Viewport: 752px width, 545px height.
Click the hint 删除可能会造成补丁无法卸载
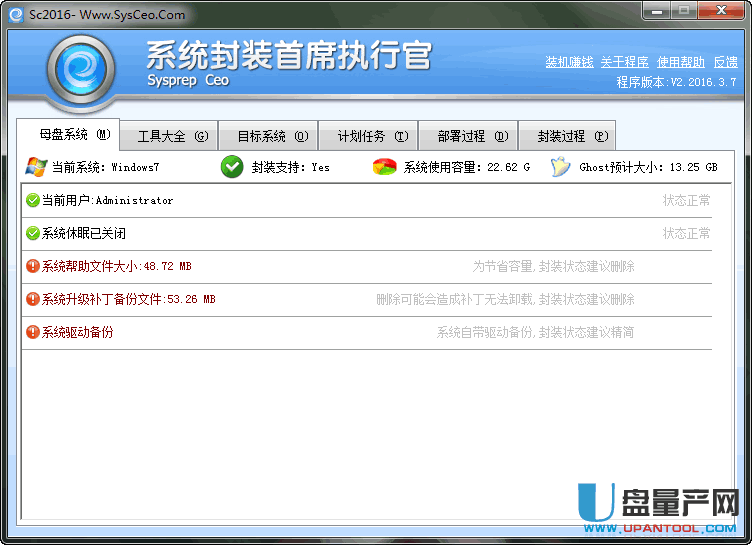click(x=454, y=299)
